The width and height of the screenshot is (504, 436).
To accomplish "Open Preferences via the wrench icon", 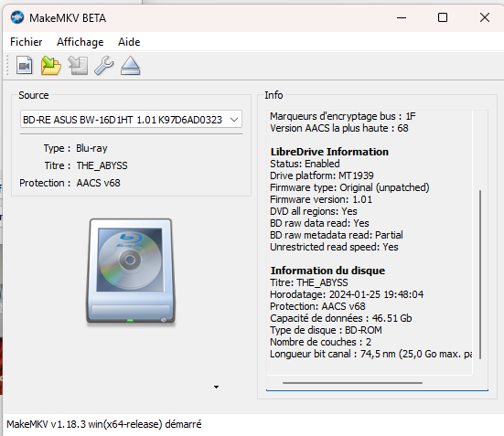I will coord(104,66).
